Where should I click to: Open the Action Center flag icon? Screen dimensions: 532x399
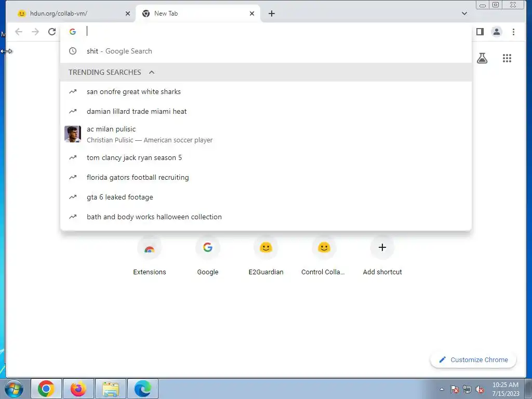pyautogui.click(x=455, y=389)
